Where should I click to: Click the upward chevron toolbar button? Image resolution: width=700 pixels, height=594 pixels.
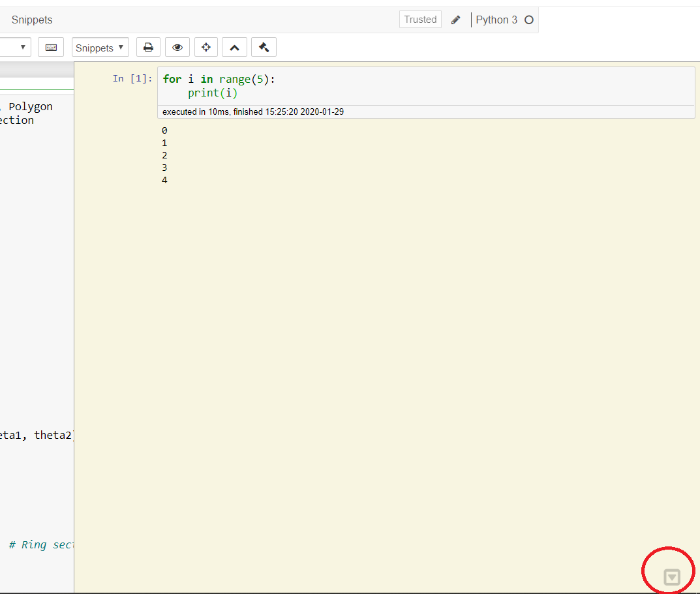[234, 48]
